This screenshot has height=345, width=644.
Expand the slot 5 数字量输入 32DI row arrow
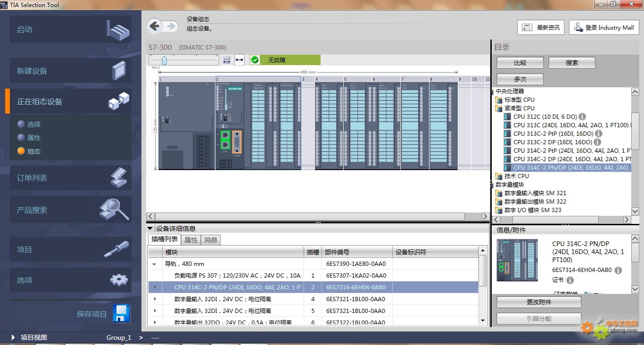[155, 311]
